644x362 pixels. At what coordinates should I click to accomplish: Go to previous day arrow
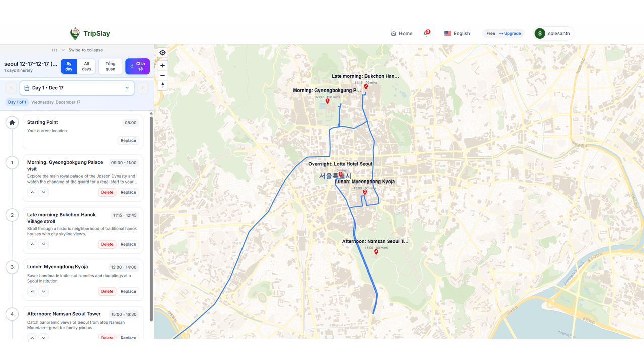tap(11, 88)
